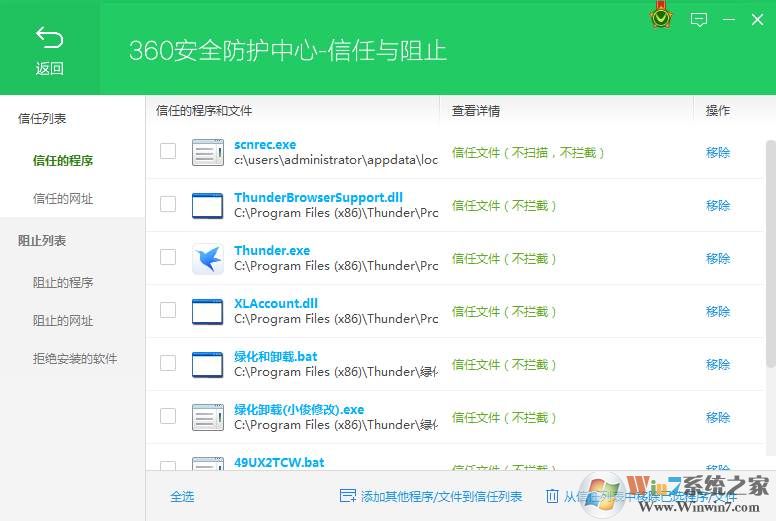
Task: Click the XLAccount.dll file icon
Action: (x=208, y=311)
